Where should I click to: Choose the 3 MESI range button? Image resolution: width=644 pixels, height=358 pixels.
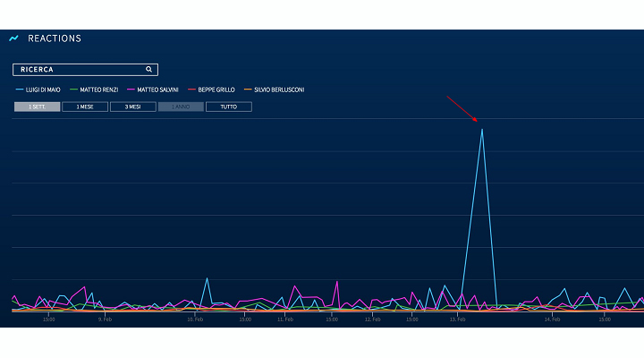pyautogui.click(x=132, y=107)
